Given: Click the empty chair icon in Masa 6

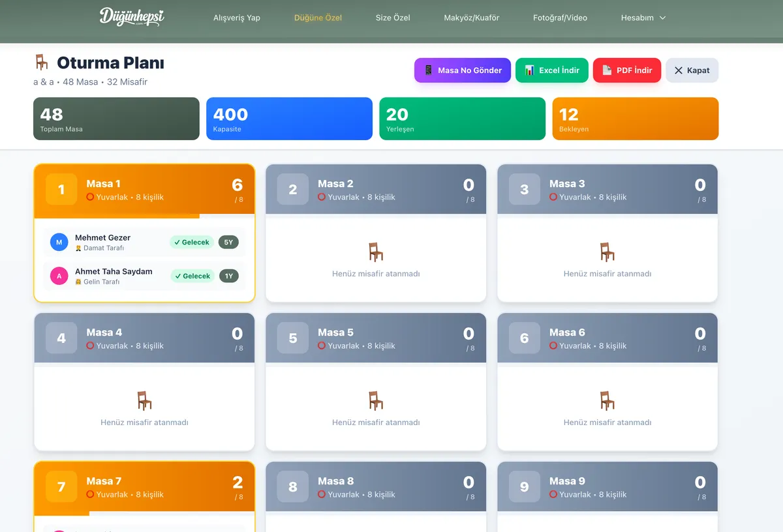Looking at the screenshot, I should tap(607, 401).
